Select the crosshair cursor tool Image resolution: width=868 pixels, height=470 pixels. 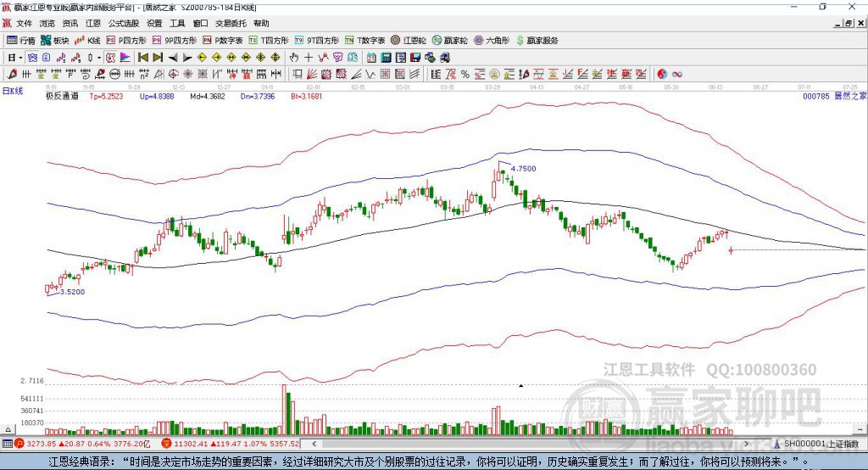click(309, 58)
